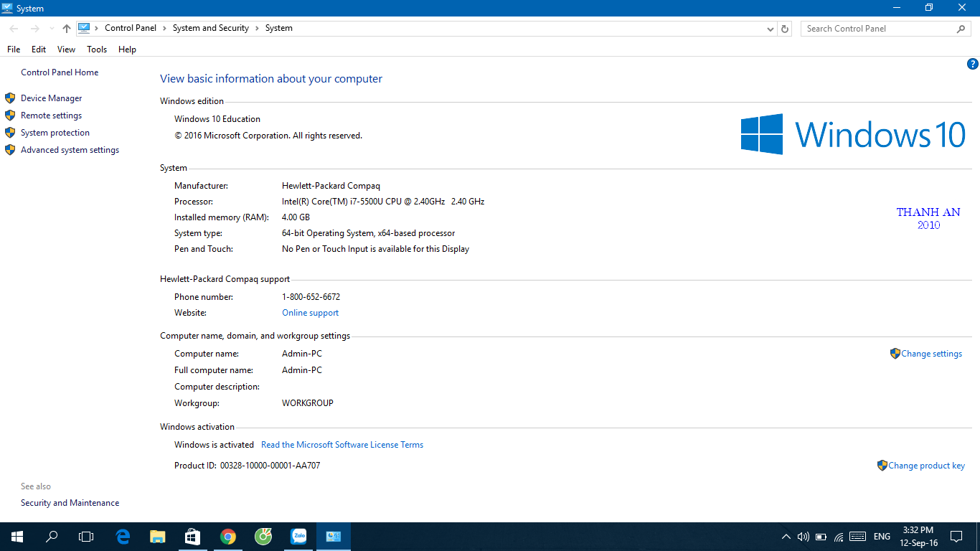Open the Wi-Fi network tray icon
This screenshot has height=551, width=980.
coord(838,537)
